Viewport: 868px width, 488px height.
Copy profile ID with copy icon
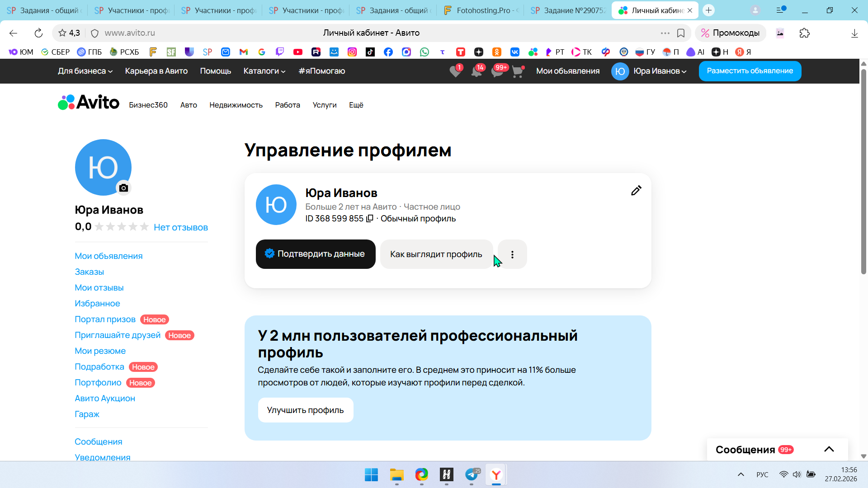[x=370, y=219]
